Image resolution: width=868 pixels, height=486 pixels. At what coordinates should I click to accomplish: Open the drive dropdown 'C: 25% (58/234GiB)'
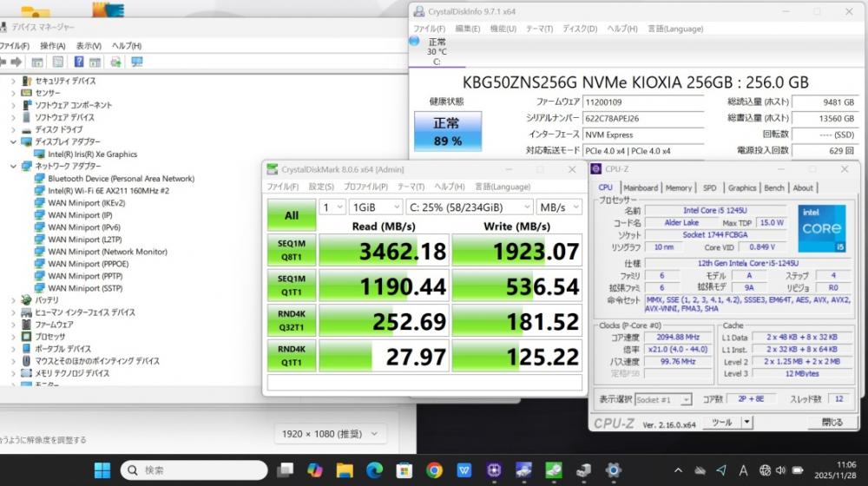(470, 207)
